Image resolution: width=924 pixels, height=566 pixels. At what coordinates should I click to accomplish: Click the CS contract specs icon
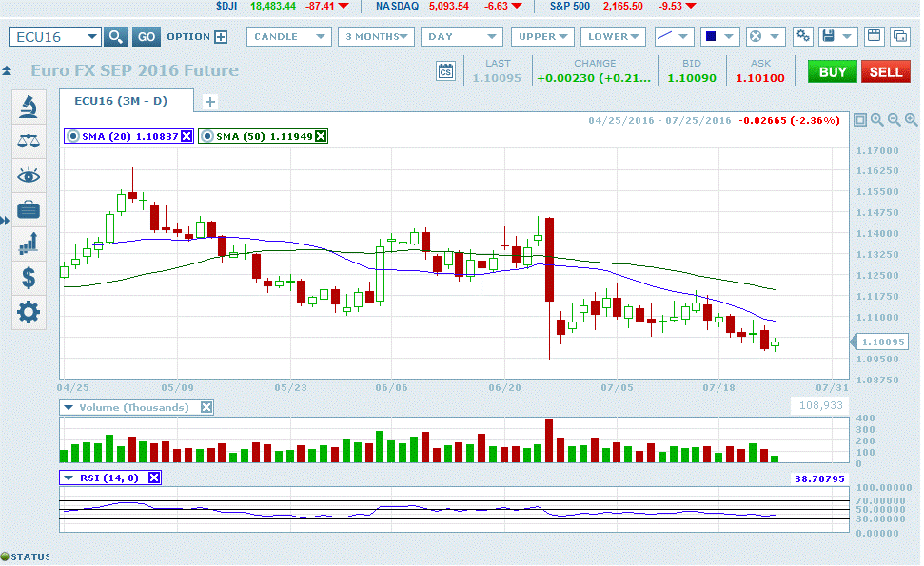click(445, 71)
